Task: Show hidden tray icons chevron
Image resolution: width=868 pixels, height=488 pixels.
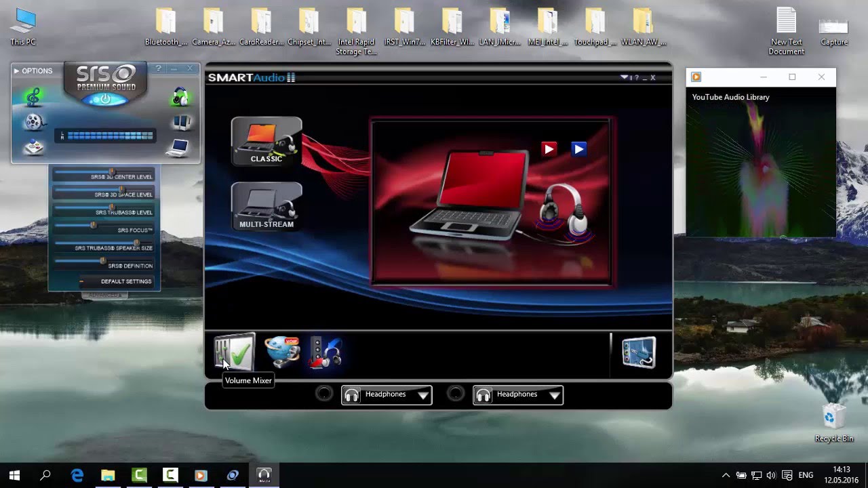Action: click(726, 475)
